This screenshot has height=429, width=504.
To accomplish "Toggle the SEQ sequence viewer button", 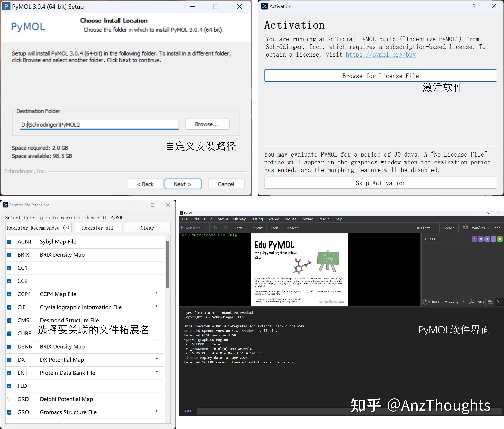I will coord(481,302).
